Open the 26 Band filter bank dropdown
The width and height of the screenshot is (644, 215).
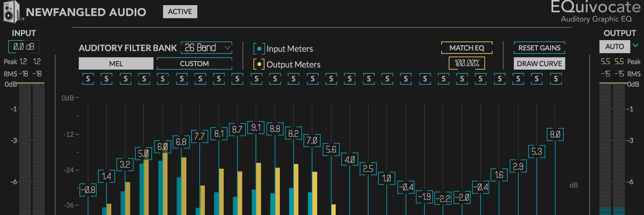pos(207,48)
